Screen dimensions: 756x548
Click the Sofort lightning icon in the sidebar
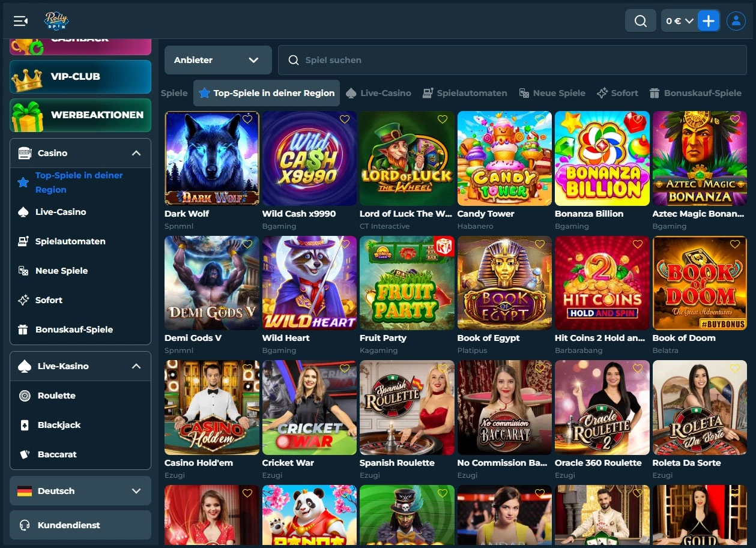(x=23, y=300)
